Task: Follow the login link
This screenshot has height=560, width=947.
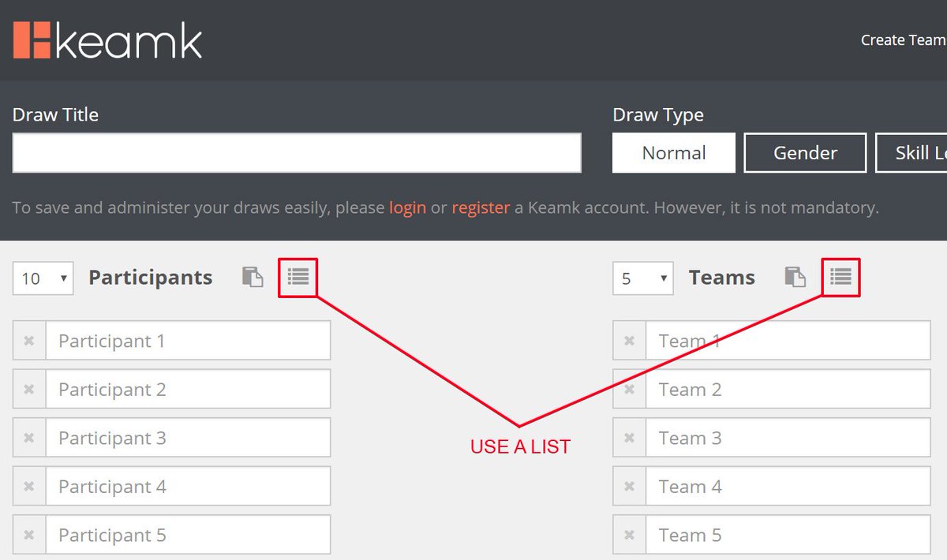Action: [x=407, y=208]
